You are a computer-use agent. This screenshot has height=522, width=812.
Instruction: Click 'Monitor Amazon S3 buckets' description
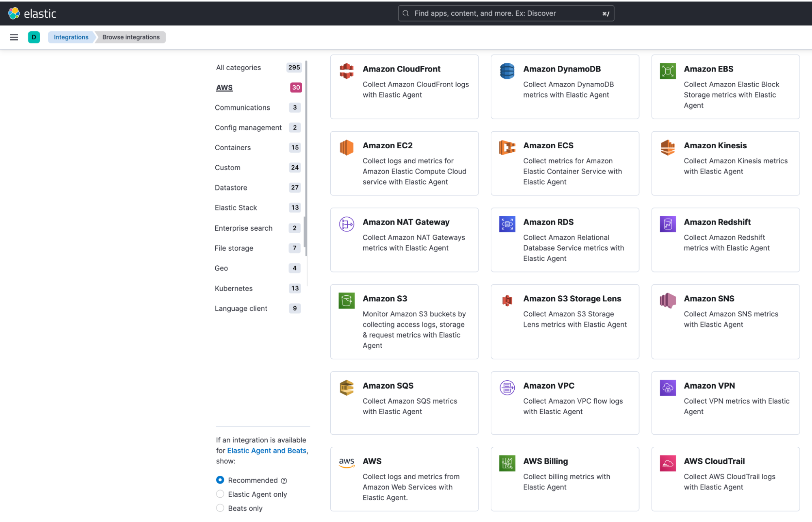coord(414,330)
